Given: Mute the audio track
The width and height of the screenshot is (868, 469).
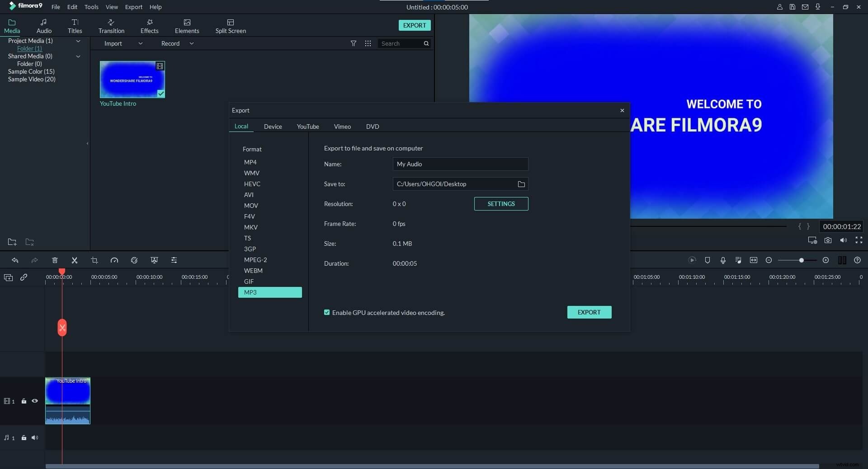Looking at the screenshot, I should (x=34, y=438).
